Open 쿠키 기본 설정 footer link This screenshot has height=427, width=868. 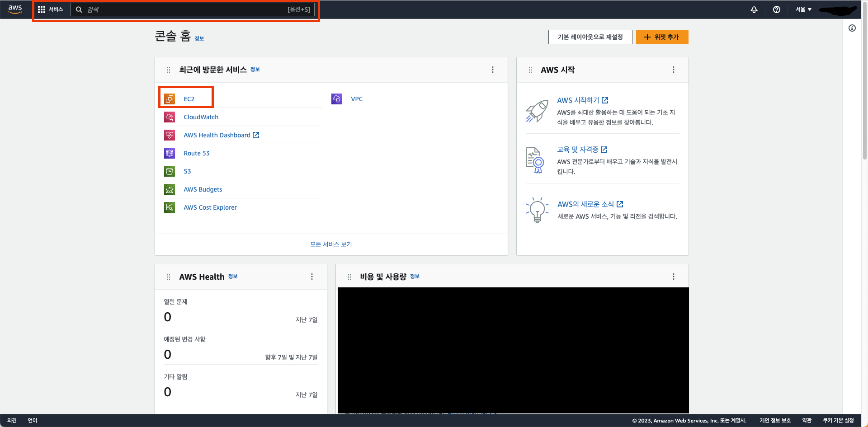838,421
